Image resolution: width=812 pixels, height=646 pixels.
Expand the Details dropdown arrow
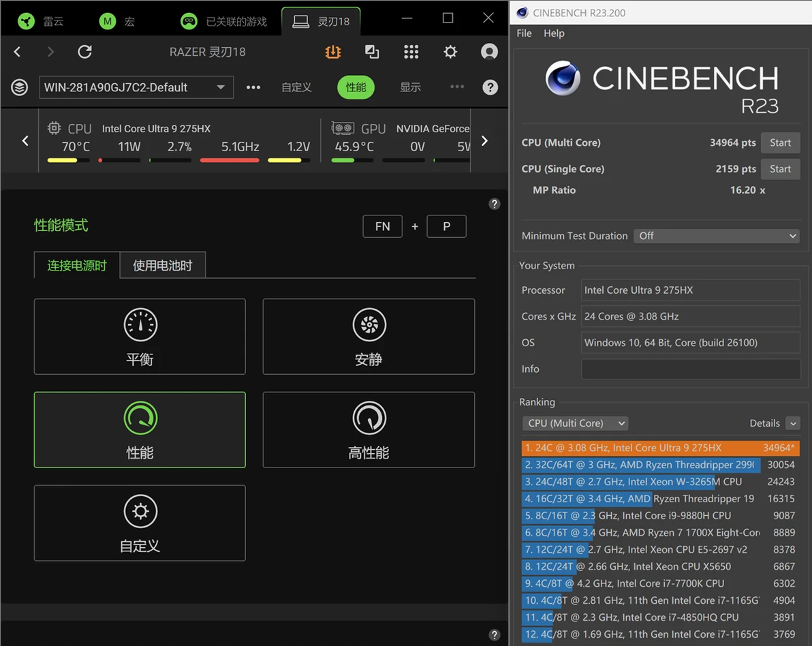pyautogui.click(x=793, y=423)
